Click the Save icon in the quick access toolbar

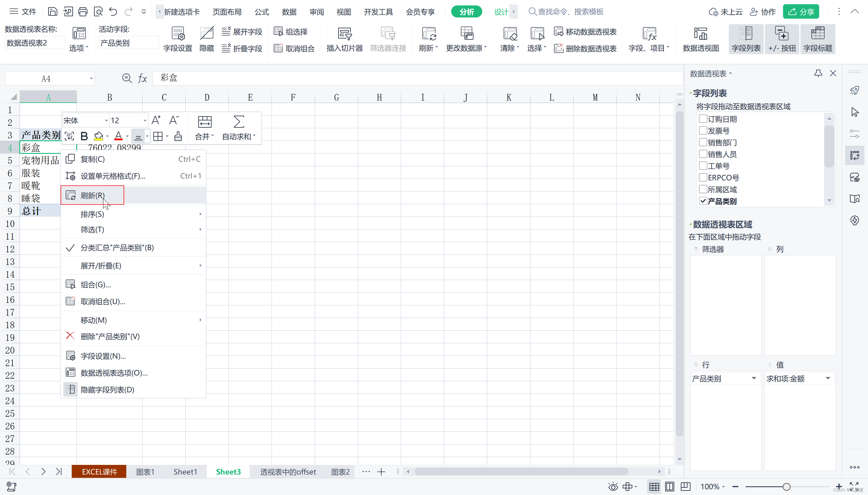pos(52,11)
